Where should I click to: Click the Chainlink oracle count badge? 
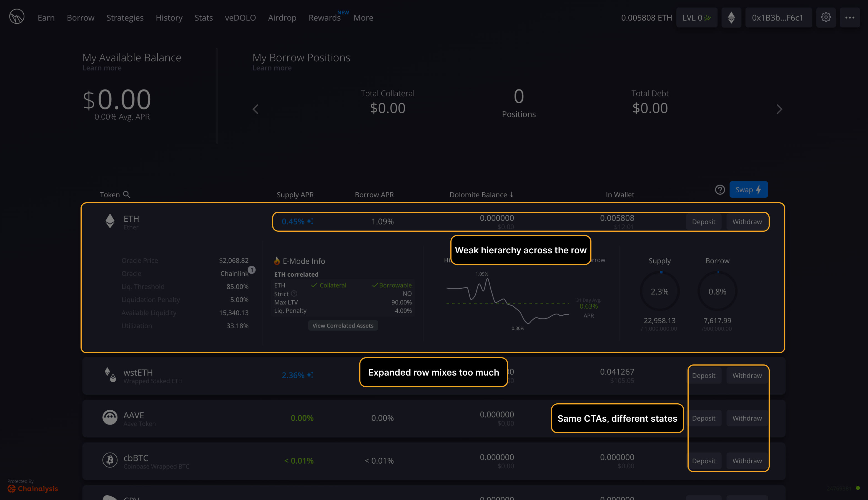coord(252,269)
